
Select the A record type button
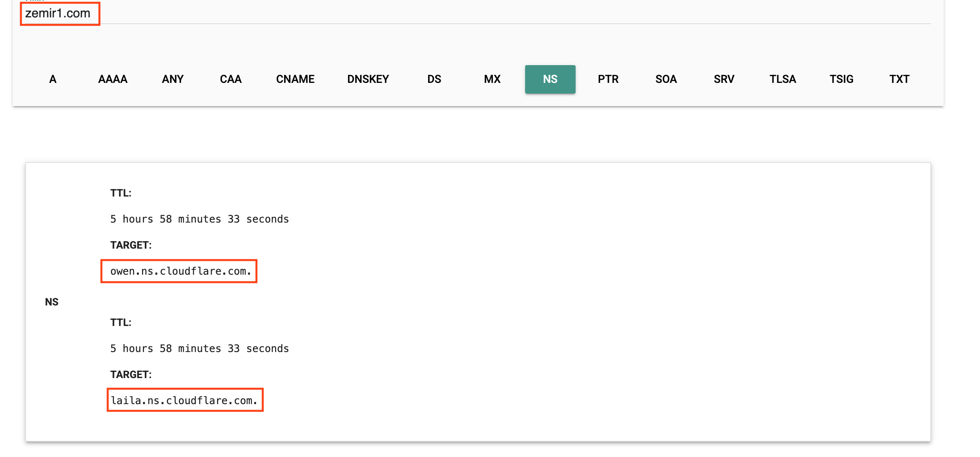tap(53, 79)
